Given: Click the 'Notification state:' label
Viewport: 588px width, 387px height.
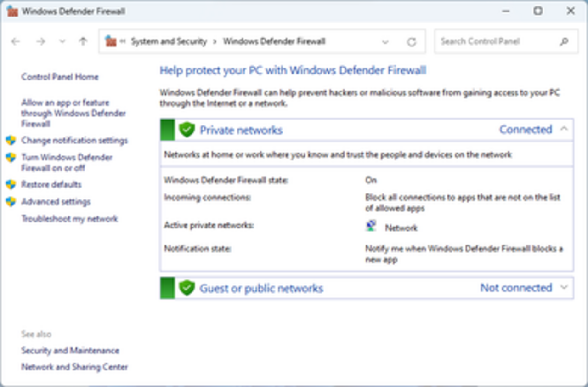Looking at the screenshot, I should [x=198, y=249].
